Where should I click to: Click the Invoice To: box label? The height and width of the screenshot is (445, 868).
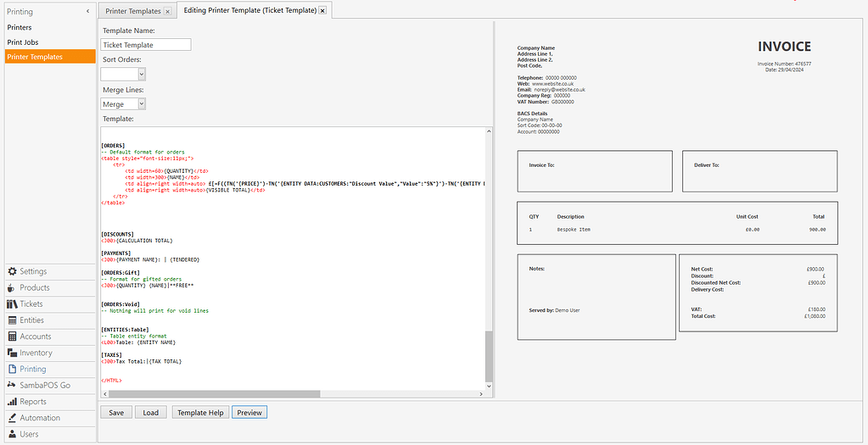tap(541, 165)
